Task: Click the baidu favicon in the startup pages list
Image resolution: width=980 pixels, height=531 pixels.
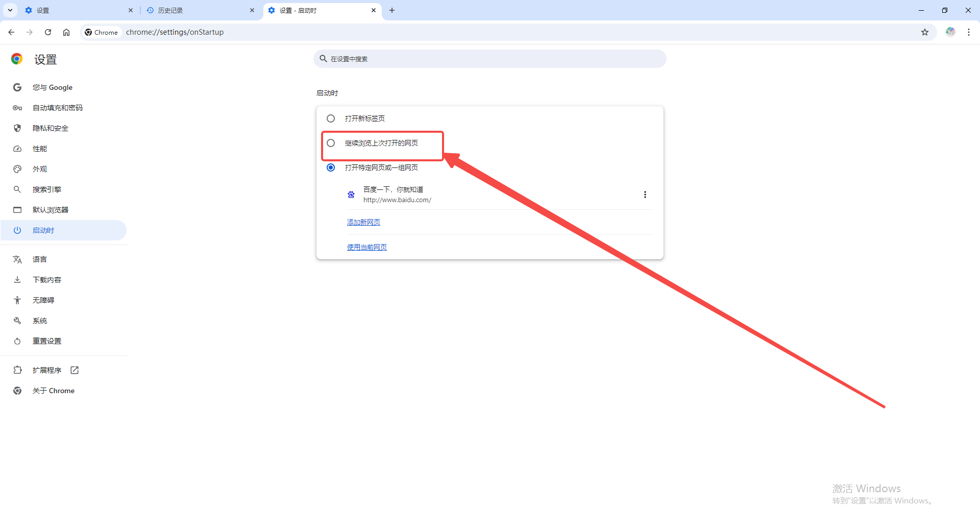Action: [x=351, y=195]
